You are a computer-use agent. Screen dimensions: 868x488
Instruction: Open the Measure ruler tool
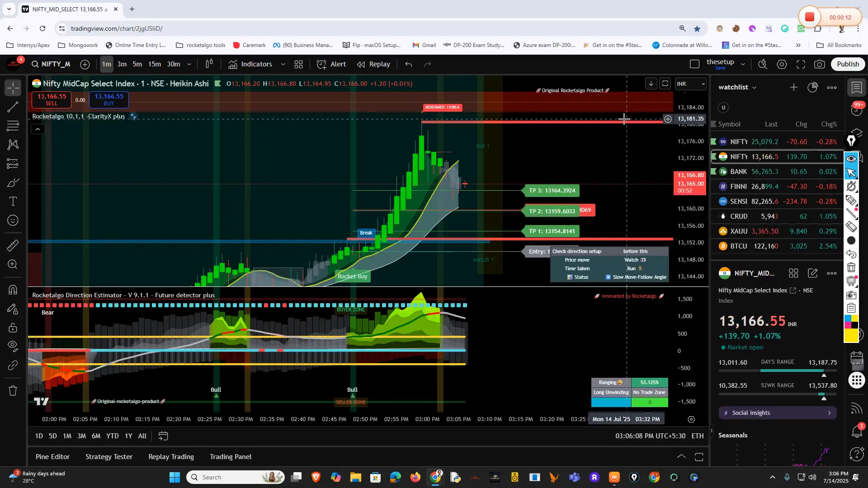tap(13, 245)
